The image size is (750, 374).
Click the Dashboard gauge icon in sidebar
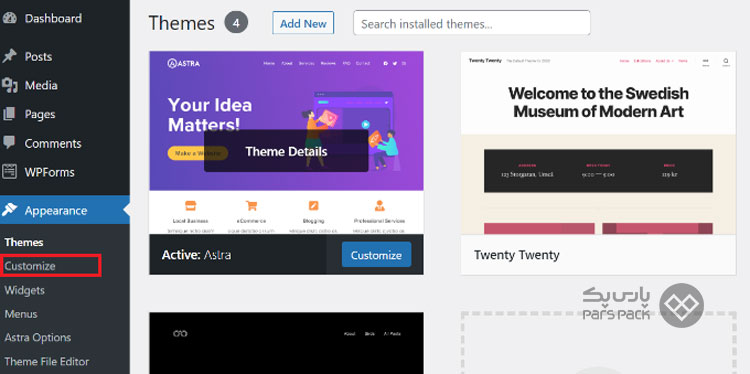tap(9, 19)
